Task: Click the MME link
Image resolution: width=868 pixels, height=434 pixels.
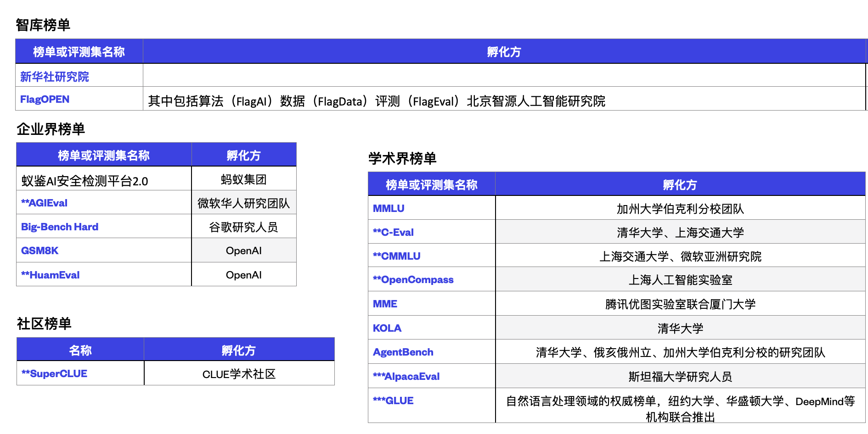Action: point(385,304)
